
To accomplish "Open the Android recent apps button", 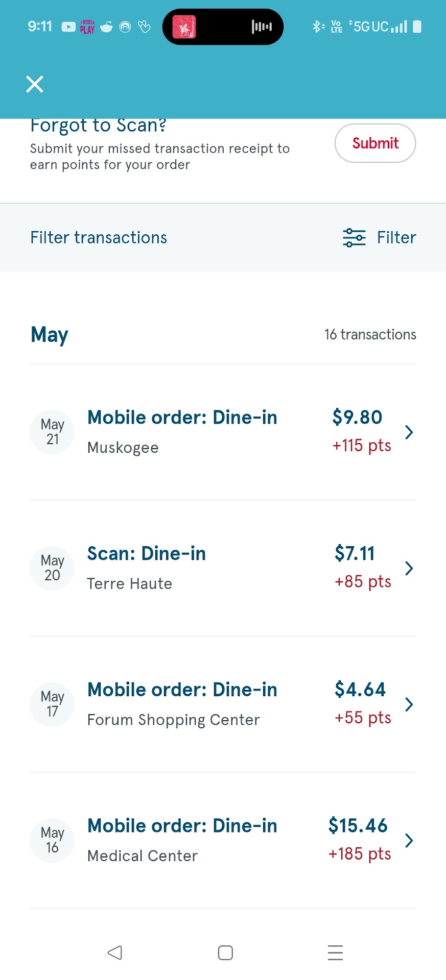I will coord(335,952).
